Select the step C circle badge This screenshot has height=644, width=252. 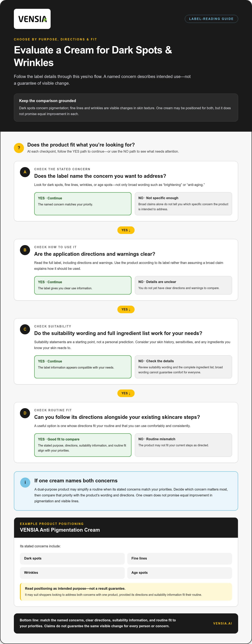point(25,329)
